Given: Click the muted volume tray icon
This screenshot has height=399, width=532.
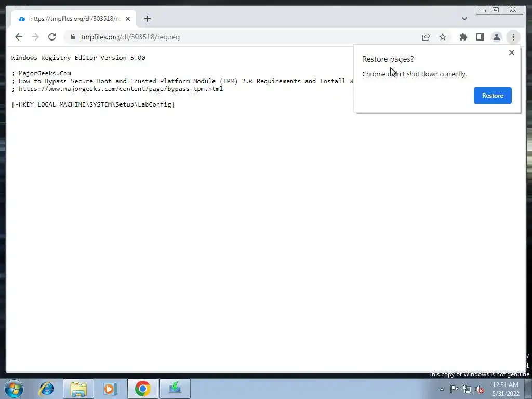Looking at the screenshot, I should pyautogui.click(x=480, y=389).
